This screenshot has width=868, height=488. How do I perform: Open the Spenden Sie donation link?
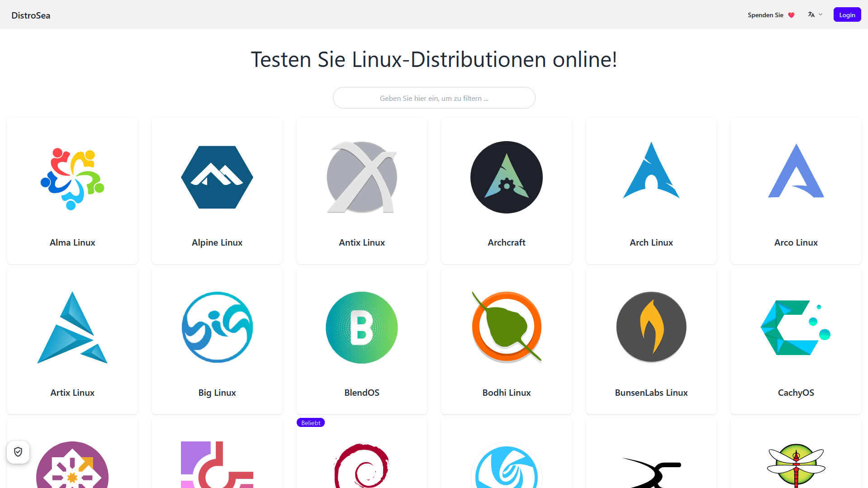[766, 14]
